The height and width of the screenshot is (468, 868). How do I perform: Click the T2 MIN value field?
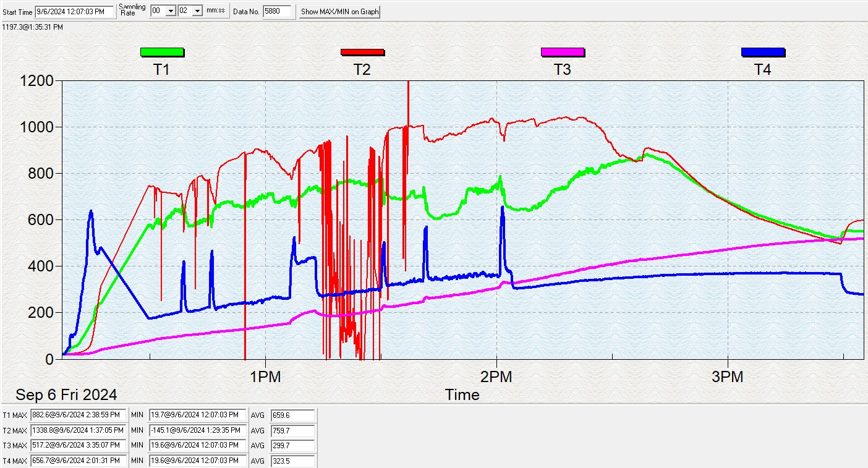click(197, 430)
